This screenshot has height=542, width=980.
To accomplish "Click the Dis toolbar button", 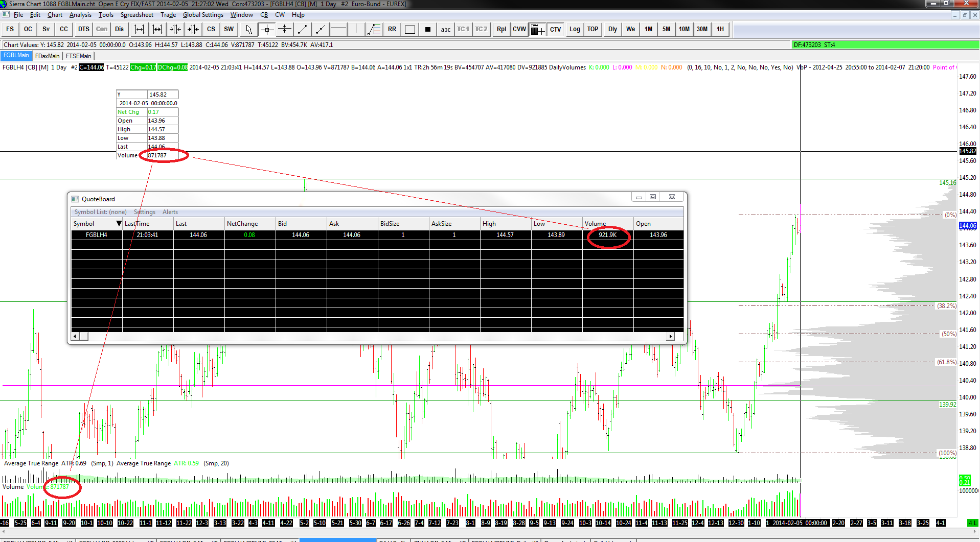I will coord(120,29).
